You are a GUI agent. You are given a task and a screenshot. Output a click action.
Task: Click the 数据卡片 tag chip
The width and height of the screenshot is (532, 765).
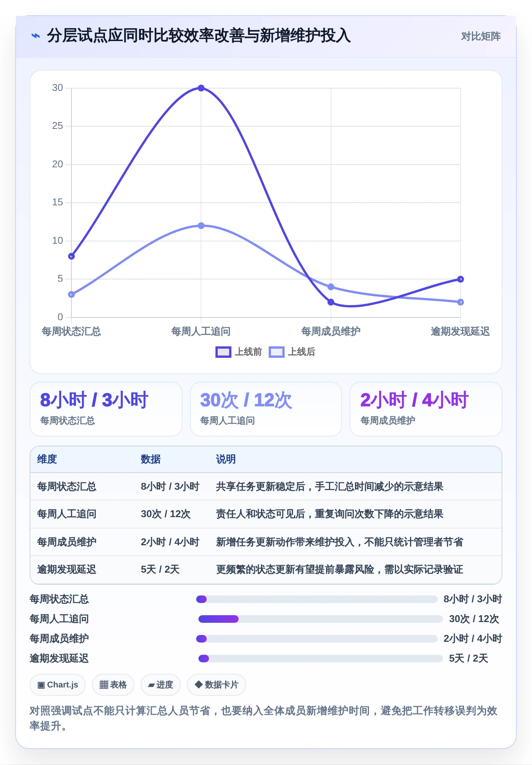coord(217,685)
